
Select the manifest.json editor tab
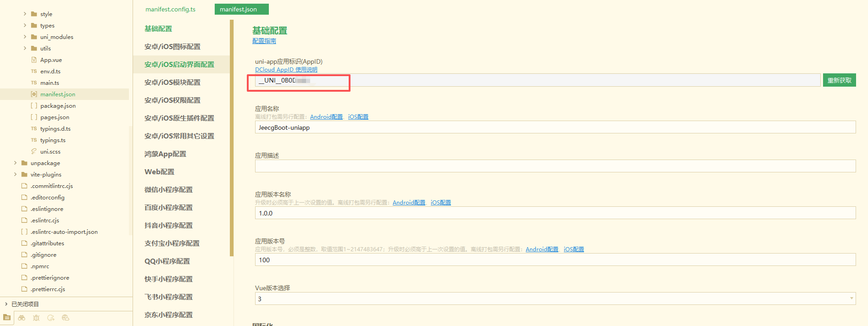pyautogui.click(x=241, y=10)
